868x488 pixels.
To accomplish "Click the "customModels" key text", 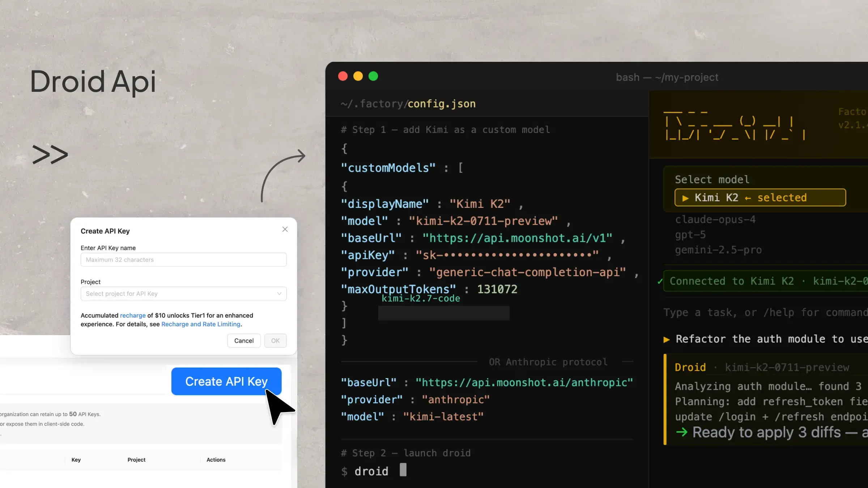I will tap(388, 168).
